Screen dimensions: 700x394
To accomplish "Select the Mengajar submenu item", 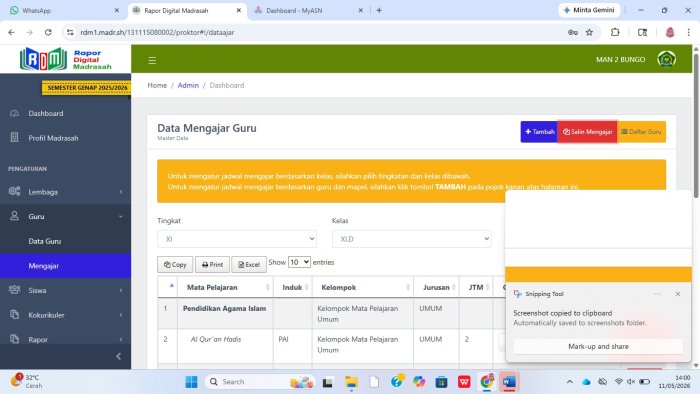I will [x=66, y=265].
